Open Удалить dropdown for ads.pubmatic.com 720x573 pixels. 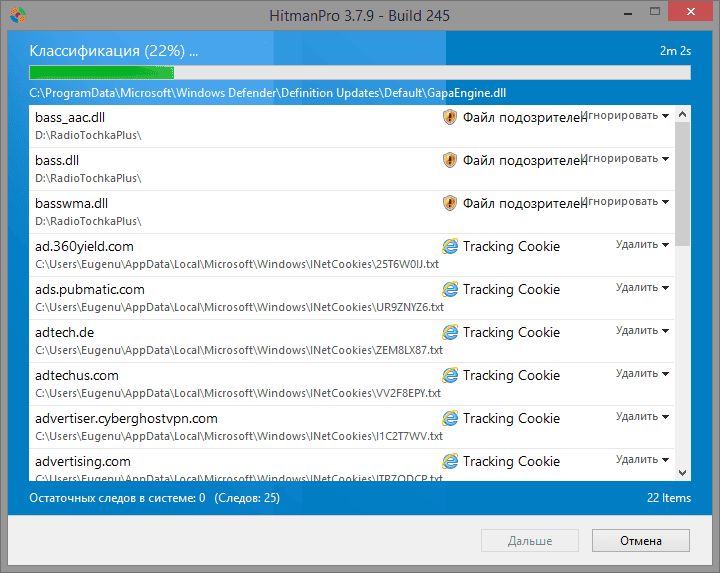tap(642, 287)
